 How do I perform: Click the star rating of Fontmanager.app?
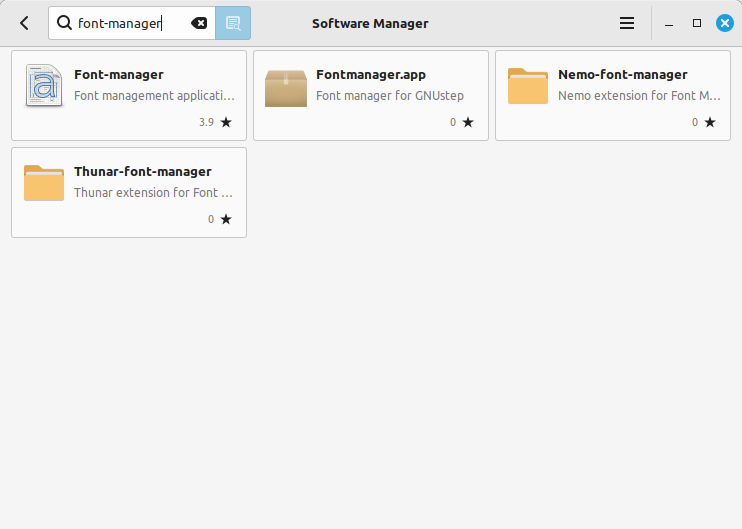pyautogui.click(x=462, y=122)
